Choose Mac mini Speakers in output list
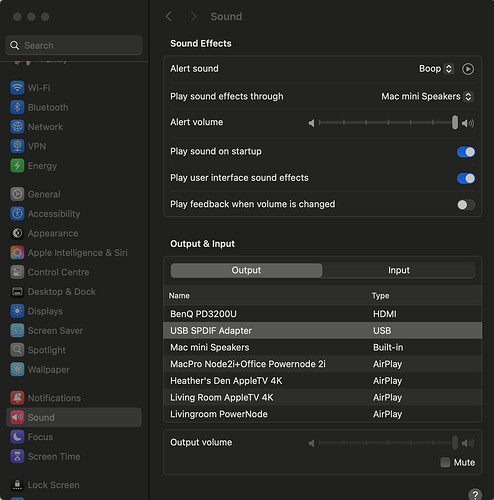 pos(323,347)
